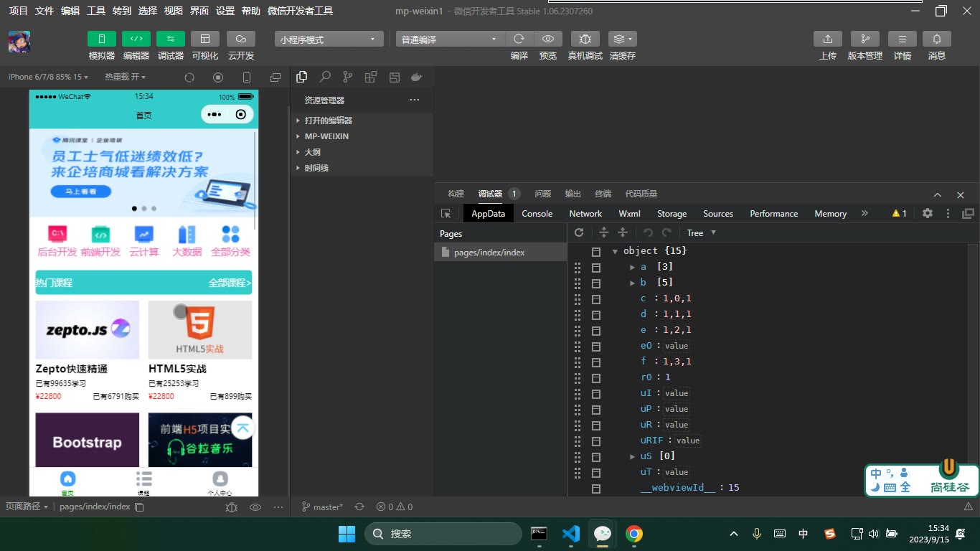
Task: Click the 预览 preview eye icon
Action: [548, 39]
